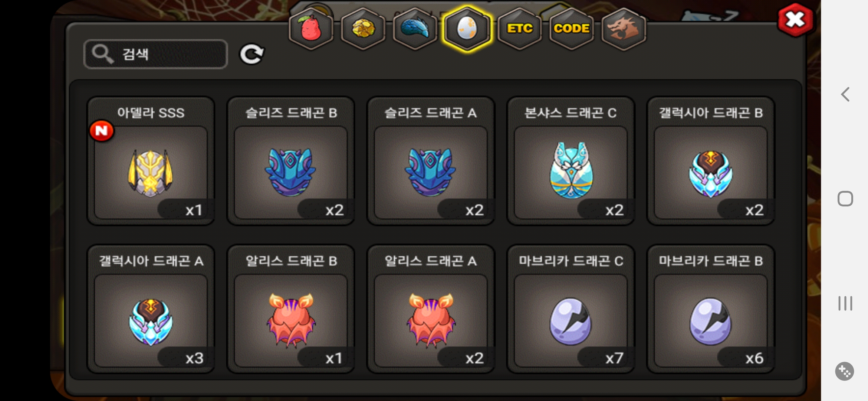
Task: Tap the Android back arrow
Action: coord(845,94)
